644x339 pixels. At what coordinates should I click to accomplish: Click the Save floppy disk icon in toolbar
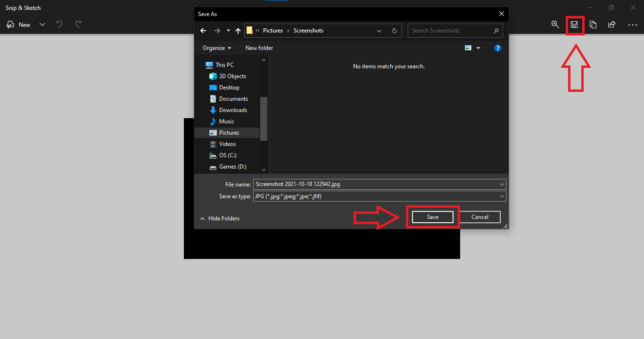pos(574,24)
